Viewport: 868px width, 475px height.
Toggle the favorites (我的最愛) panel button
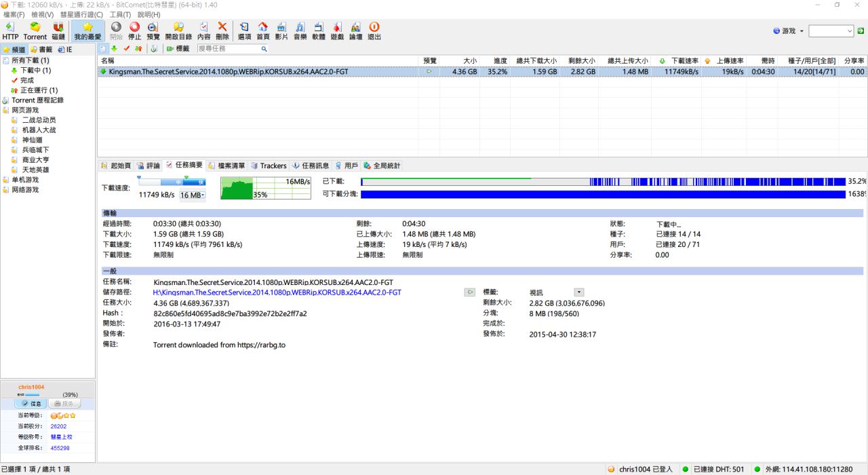tap(87, 31)
